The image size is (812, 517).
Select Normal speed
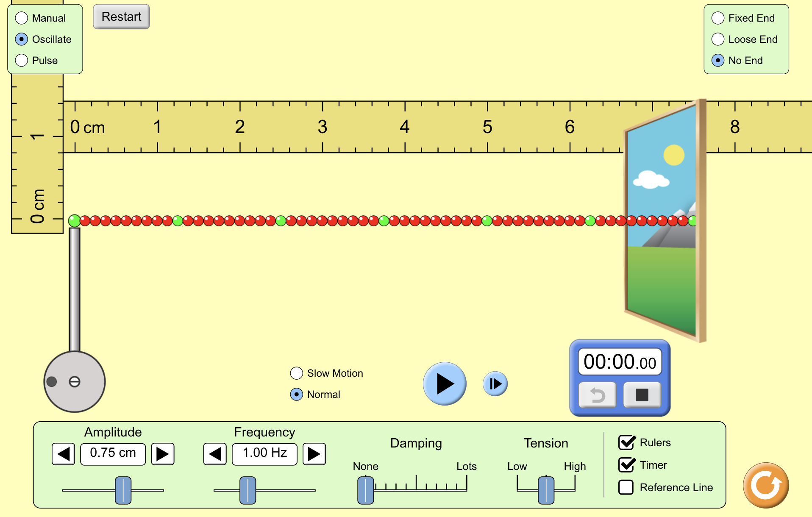coord(297,395)
